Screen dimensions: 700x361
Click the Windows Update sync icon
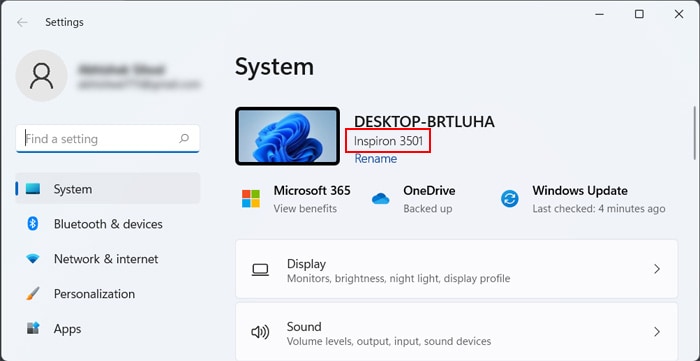pos(509,199)
